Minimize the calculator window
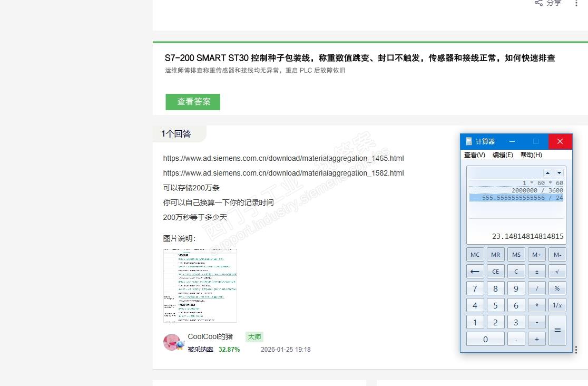The height and width of the screenshot is (386, 588). pos(512,141)
